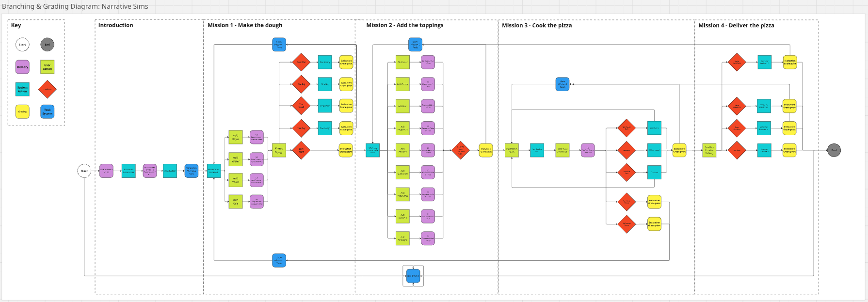Screen dimensions: 868x302
Task: Click the Mission 3 - Cook the pizza heading
Action: (537, 25)
